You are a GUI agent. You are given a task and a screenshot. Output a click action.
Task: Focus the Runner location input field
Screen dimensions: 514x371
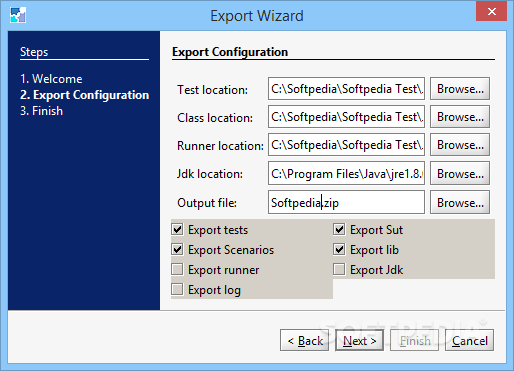346,145
